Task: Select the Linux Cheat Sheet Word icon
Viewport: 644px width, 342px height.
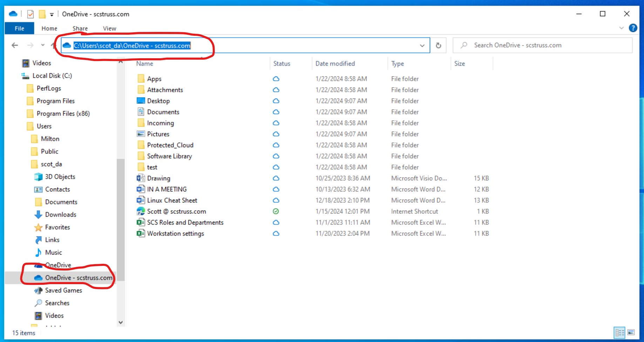Action: [x=141, y=200]
